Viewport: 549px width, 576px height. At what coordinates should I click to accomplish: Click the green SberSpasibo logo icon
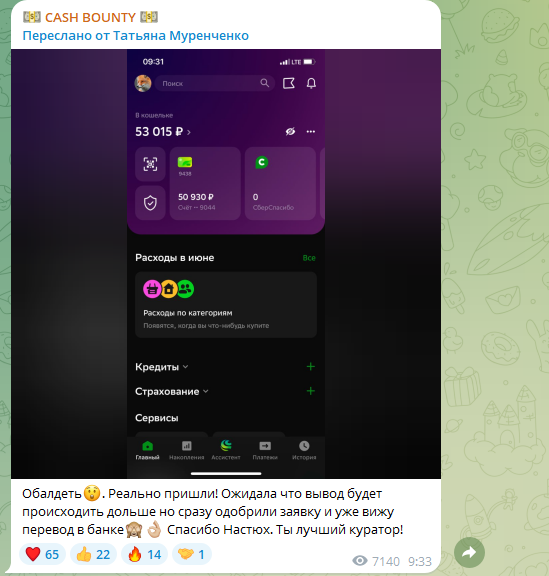point(262,162)
